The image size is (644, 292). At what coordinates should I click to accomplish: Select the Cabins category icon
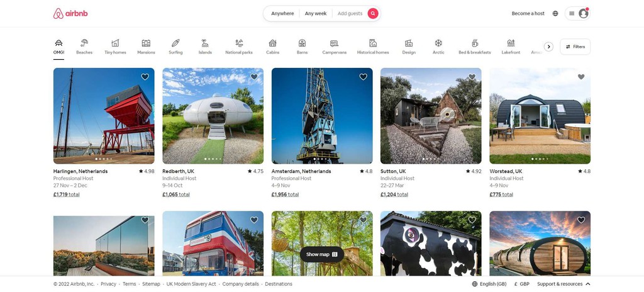point(272,43)
